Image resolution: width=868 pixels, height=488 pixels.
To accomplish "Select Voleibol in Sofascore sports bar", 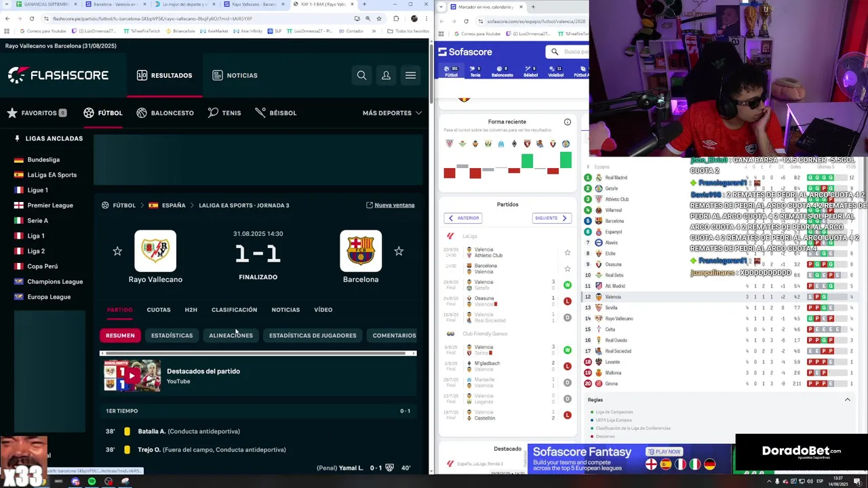I will coord(556,72).
